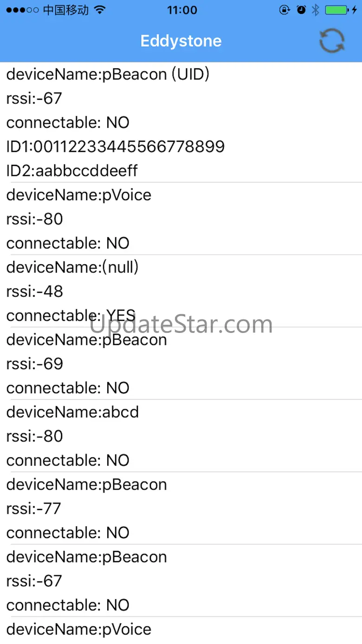Viewport: 362px width, 644px height.
Task: Select the pBeacon (UID) device name
Action: tap(108, 74)
